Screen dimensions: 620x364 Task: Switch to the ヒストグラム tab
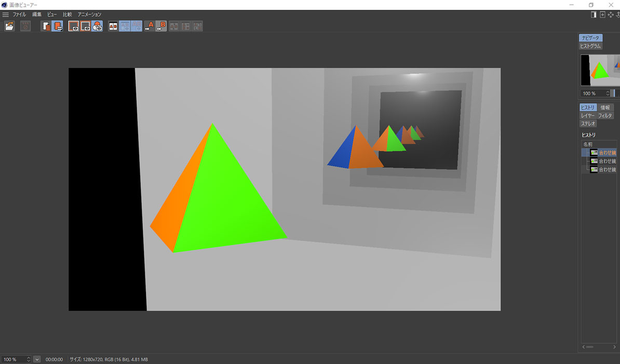click(590, 46)
